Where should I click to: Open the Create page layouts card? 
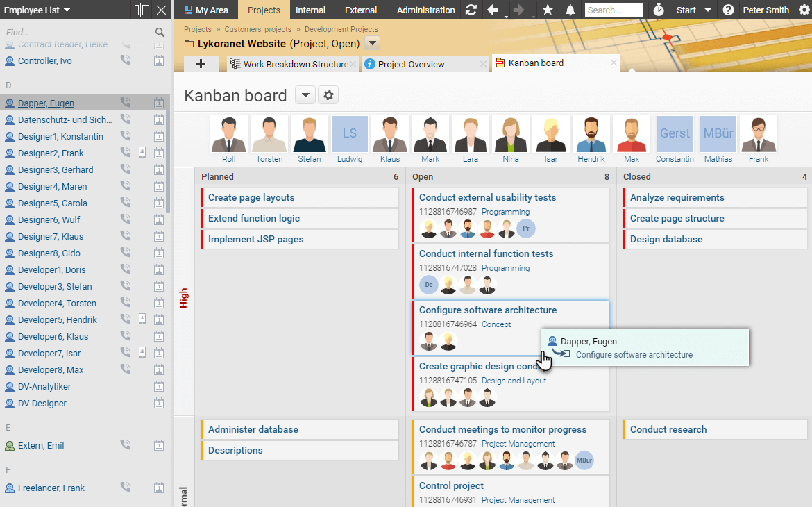[x=301, y=197]
